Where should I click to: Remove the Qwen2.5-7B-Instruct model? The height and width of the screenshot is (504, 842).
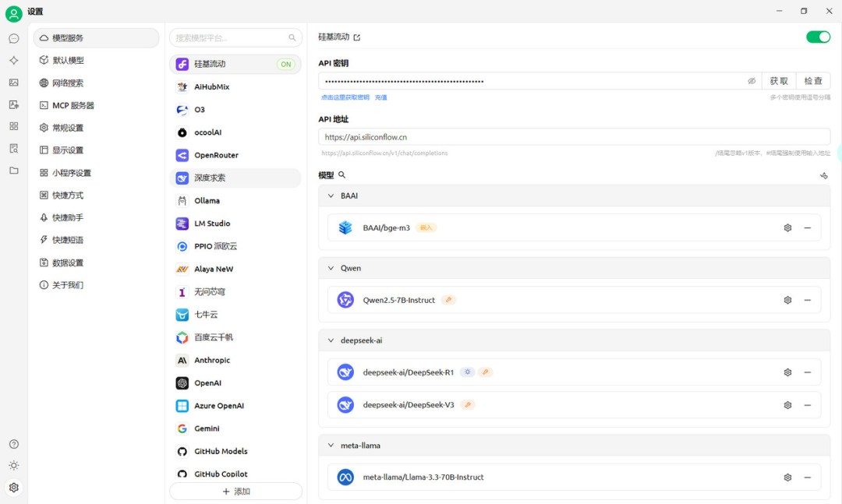pos(807,301)
